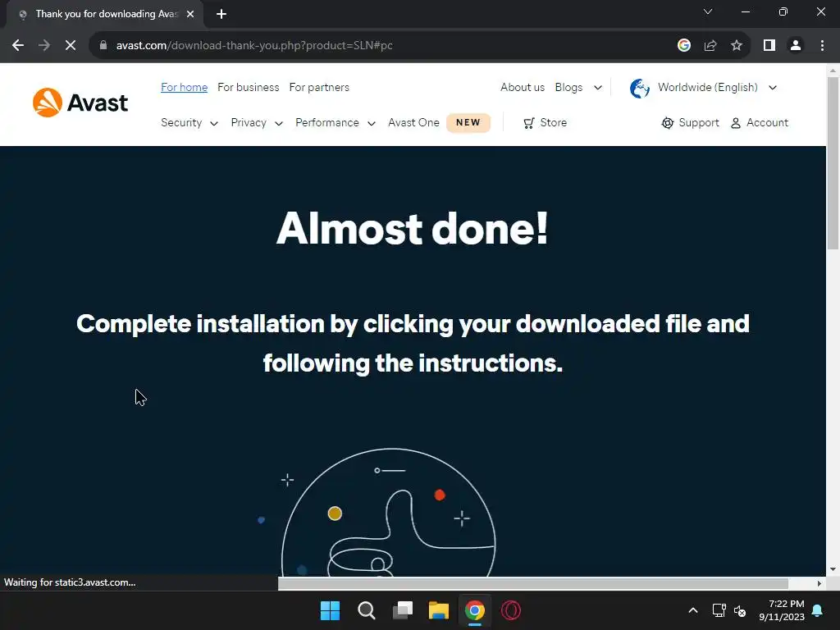Click the forward navigation arrow
840x630 pixels.
click(44, 46)
